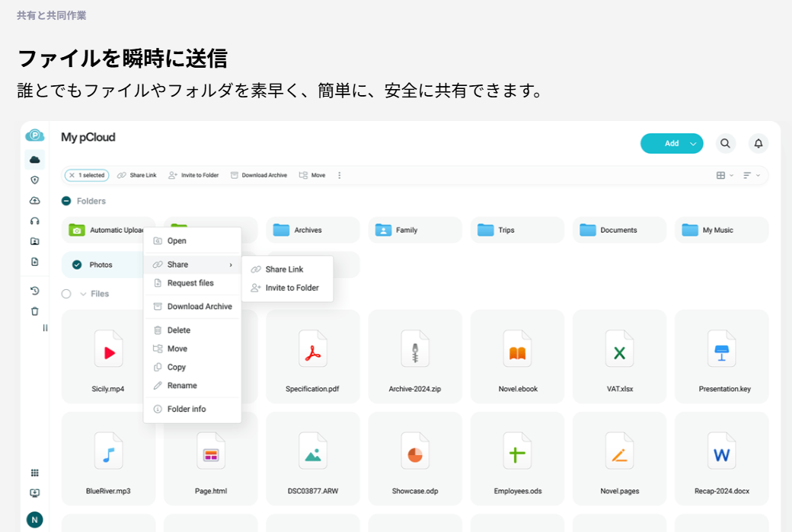Screen dimensions: 792x532
Task: Collapse the Folders section
Action: 66,201
